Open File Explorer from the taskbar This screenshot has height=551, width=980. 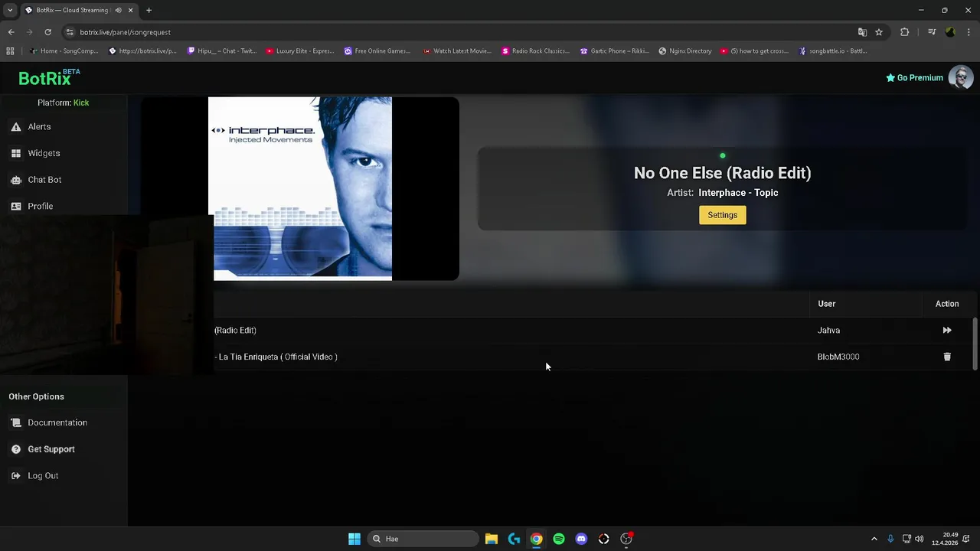click(492, 539)
